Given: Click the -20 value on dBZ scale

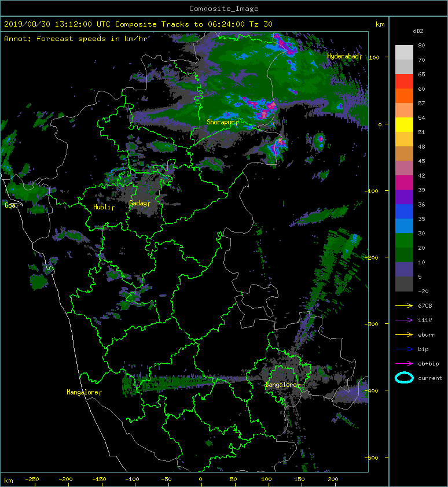Looking at the screenshot, I should tap(423, 291).
